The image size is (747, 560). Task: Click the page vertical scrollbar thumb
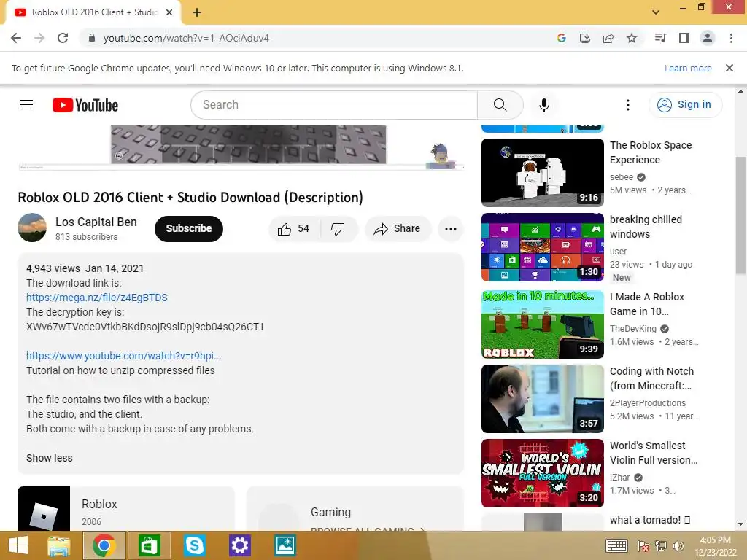pos(740,215)
